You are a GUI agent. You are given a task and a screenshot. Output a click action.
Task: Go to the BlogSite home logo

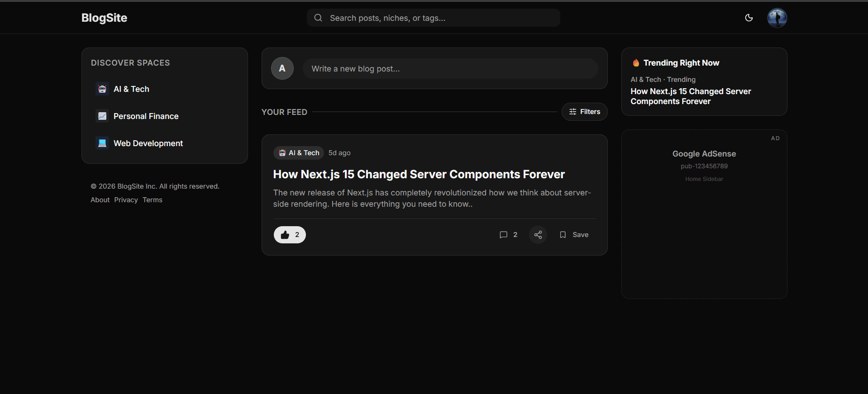point(104,18)
